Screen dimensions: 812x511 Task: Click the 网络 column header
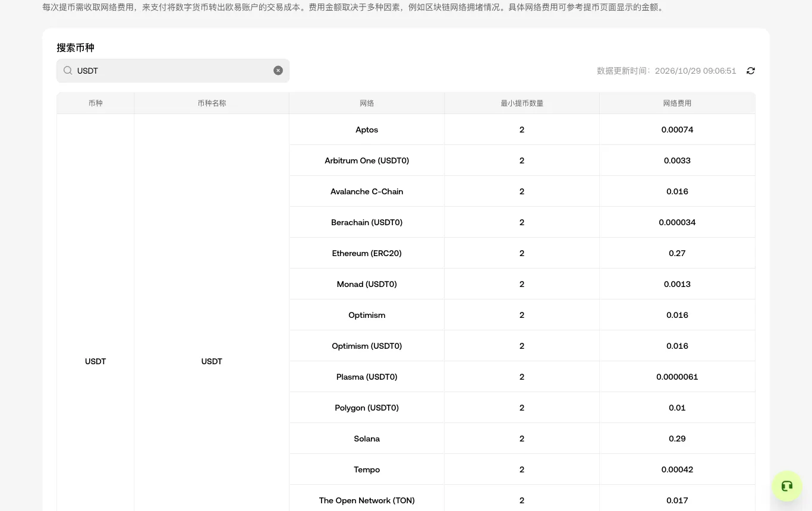point(367,103)
